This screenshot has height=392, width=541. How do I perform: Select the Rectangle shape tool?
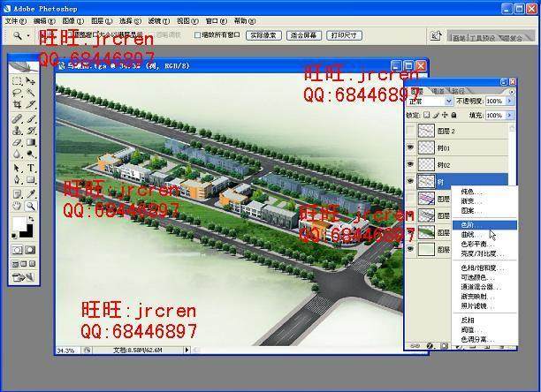click(30, 179)
